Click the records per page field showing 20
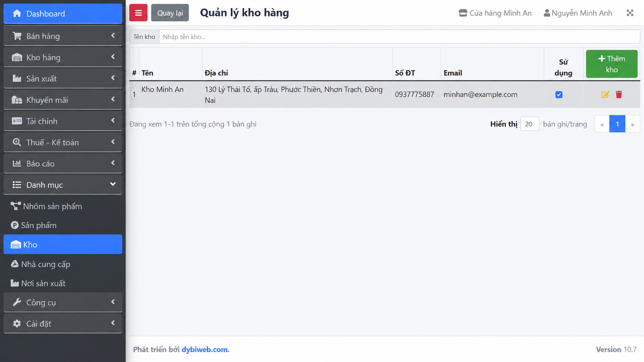 coord(530,124)
